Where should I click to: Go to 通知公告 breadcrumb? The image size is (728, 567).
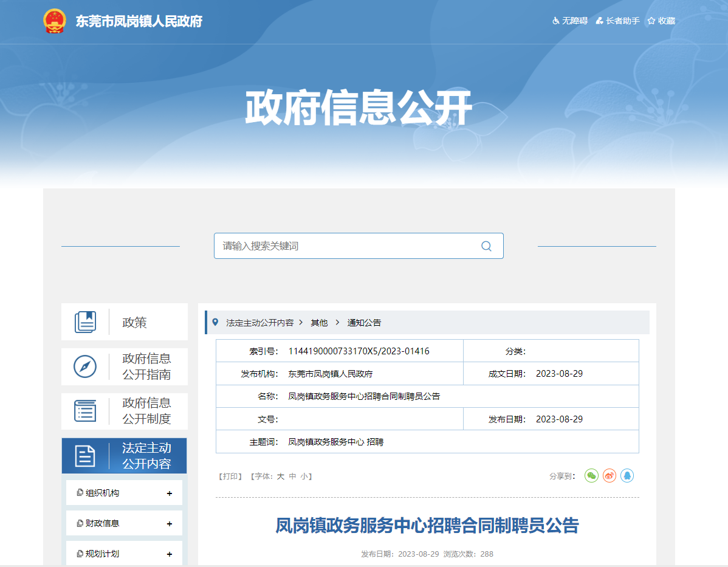point(364,323)
